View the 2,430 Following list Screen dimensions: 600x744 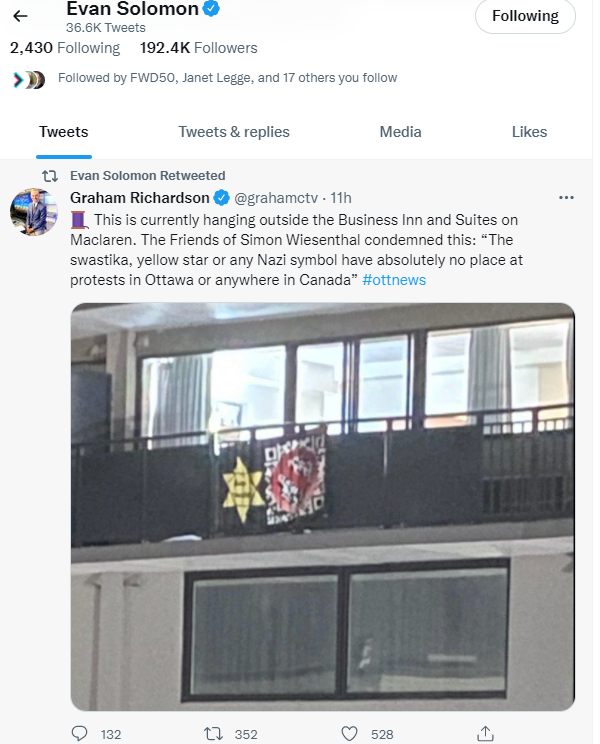coord(65,48)
